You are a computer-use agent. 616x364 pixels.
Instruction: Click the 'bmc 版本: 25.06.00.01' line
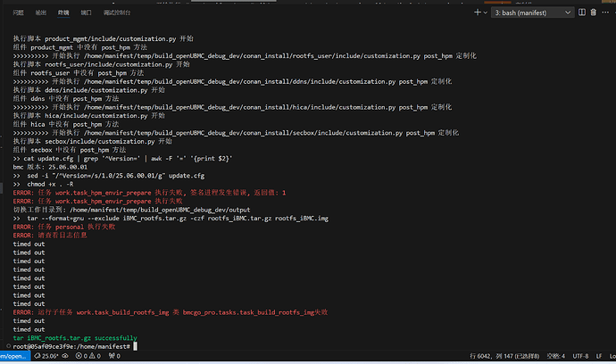(x=50, y=167)
